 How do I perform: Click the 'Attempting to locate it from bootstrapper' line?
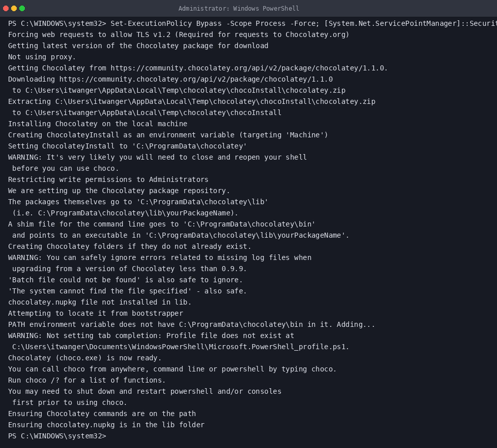95,313
